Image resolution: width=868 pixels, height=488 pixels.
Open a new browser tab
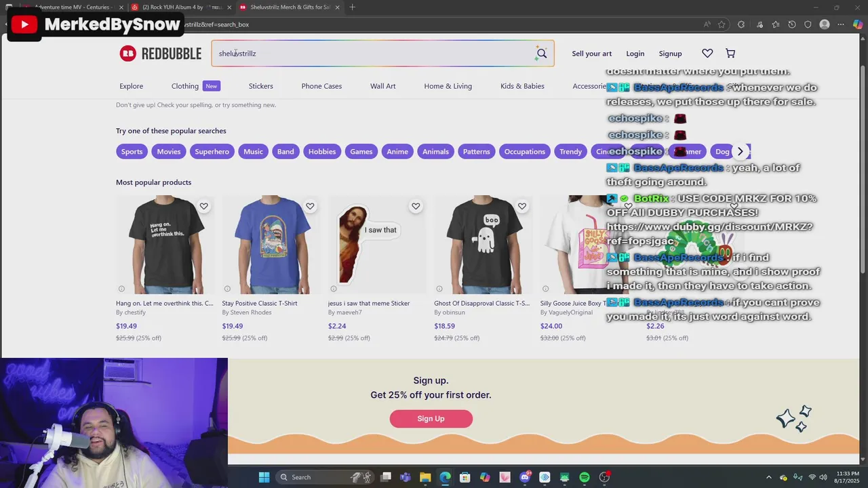pyautogui.click(x=352, y=7)
